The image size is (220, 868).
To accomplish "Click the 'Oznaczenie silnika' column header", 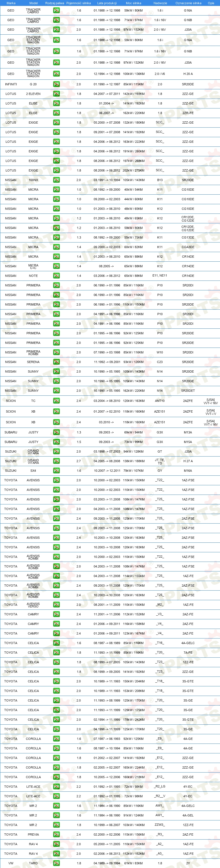I will [188, 3].
